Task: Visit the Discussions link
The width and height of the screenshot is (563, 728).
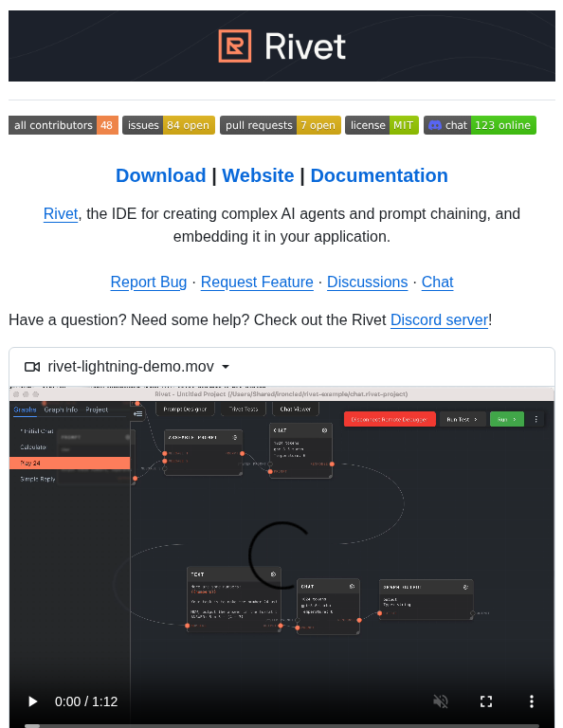Action: click(x=367, y=282)
